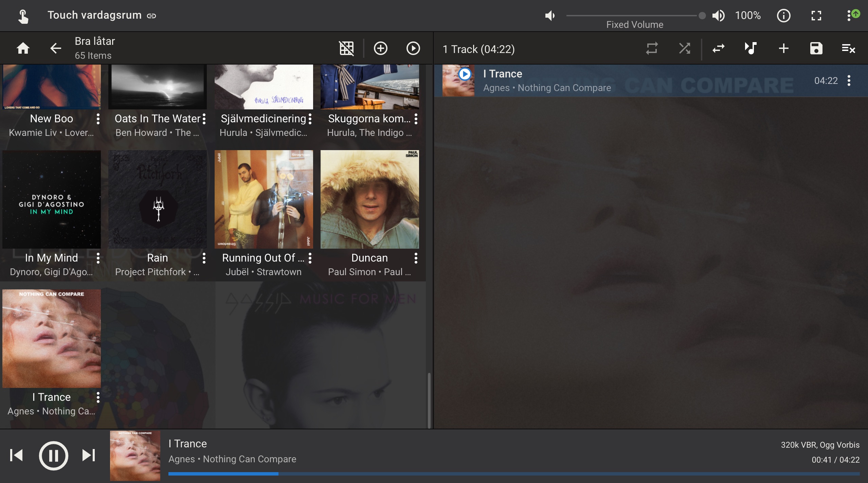Select I Trance cover in the grid
Image resolution: width=868 pixels, height=483 pixels.
click(52, 339)
